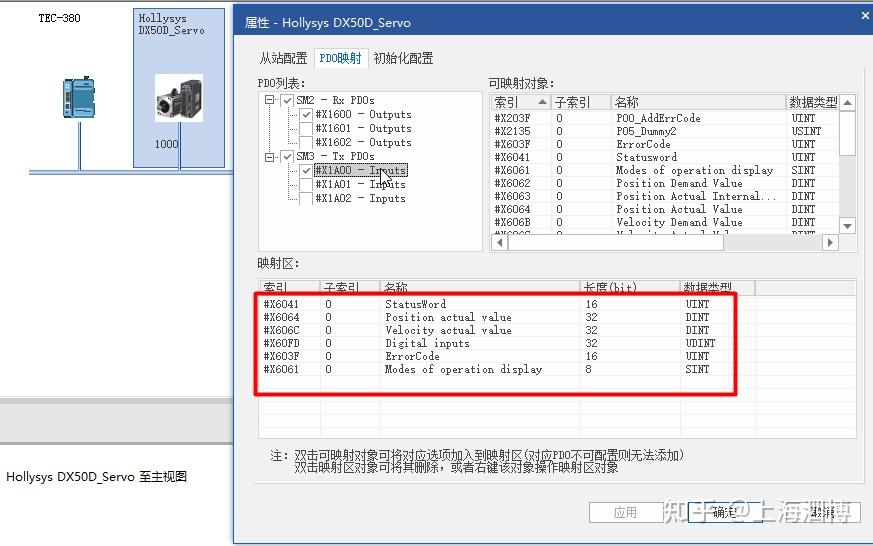Select the Hollysys DX50D servo motor image

[x=179, y=98]
